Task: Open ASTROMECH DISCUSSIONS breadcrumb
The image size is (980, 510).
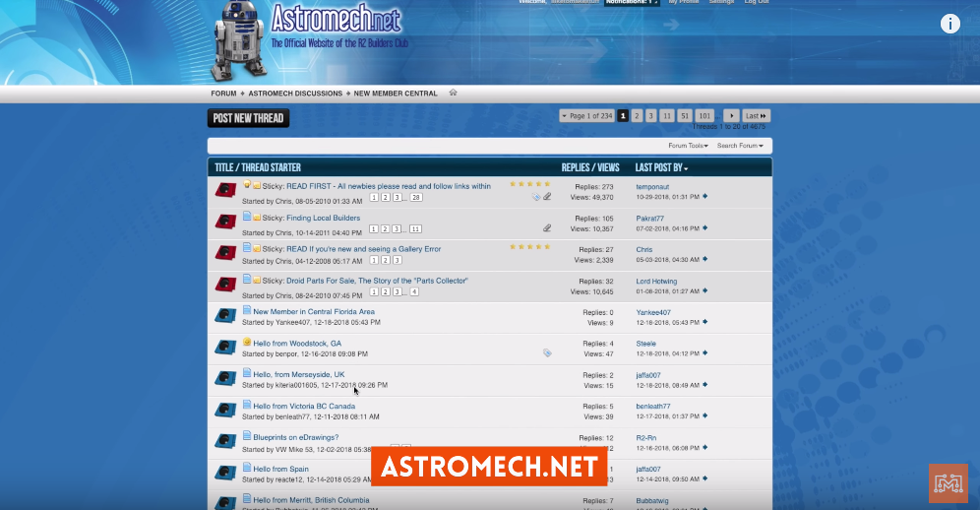Action: click(x=295, y=94)
